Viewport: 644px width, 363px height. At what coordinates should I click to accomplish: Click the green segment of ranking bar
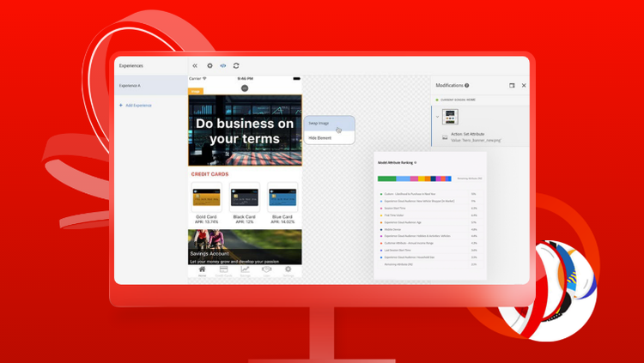pos(387,178)
